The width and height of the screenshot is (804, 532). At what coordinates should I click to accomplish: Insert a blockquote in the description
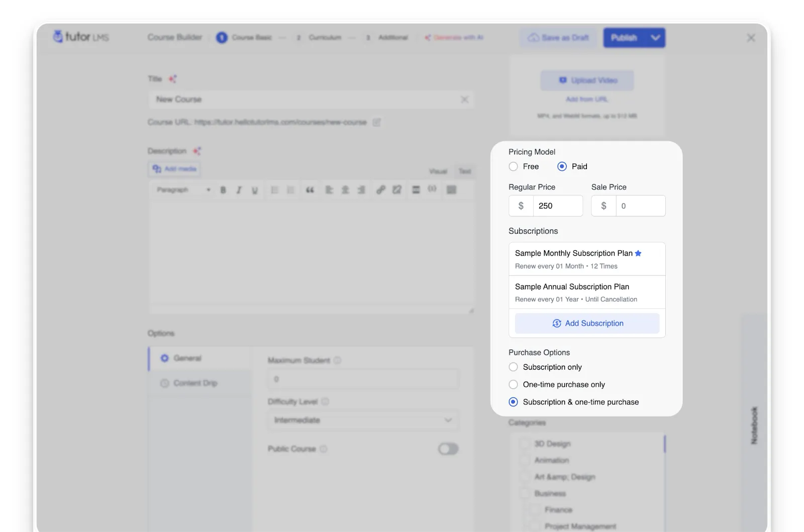(x=310, y=190)
